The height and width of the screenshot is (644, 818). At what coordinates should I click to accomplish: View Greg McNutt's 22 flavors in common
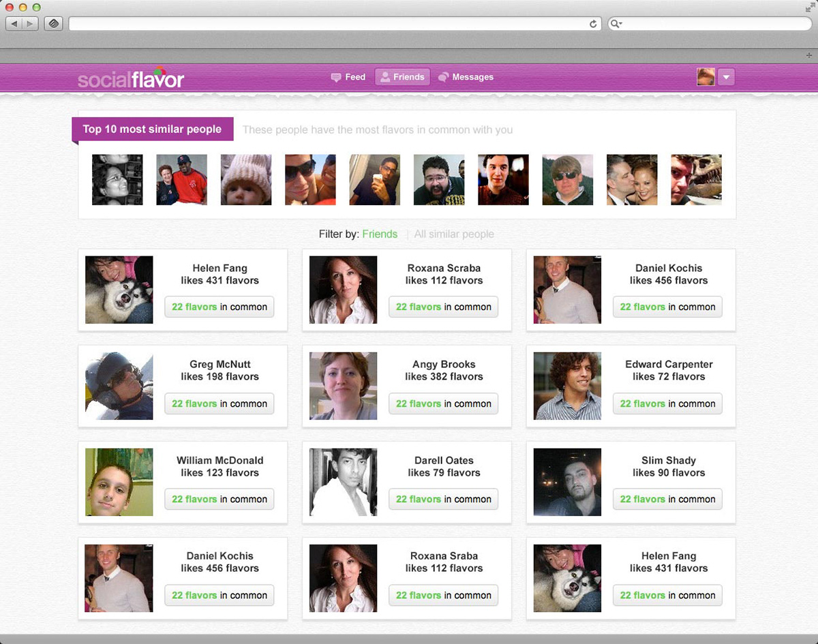219,403
